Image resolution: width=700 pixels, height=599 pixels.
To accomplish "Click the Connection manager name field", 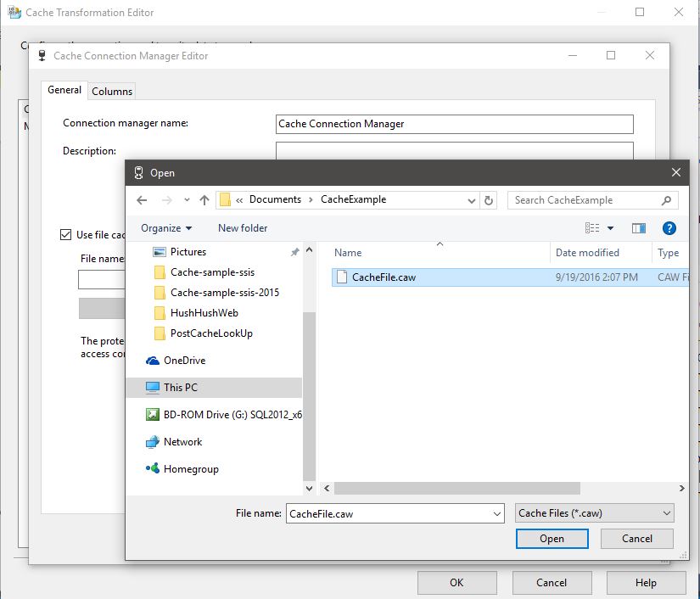I will point(455,124).
